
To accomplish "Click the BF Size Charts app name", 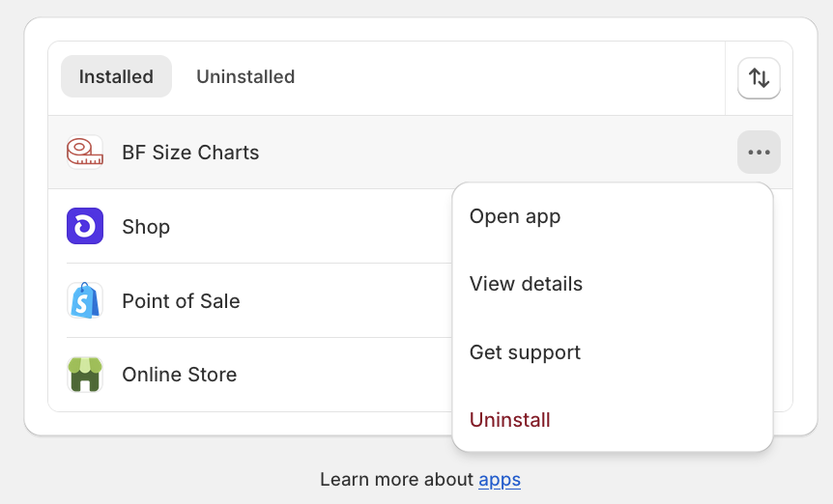I will pyautogui.click(x=190, y=153).
